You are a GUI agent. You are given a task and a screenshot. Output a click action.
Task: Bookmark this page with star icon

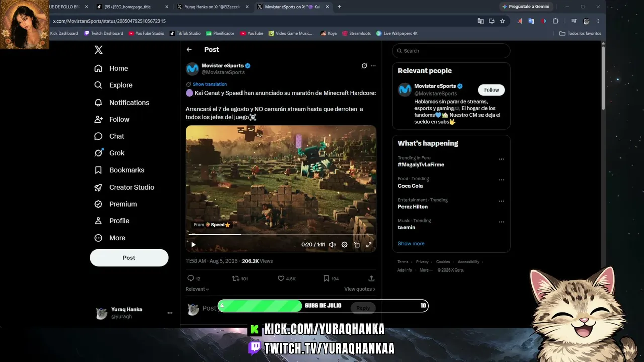click(502, 21)
